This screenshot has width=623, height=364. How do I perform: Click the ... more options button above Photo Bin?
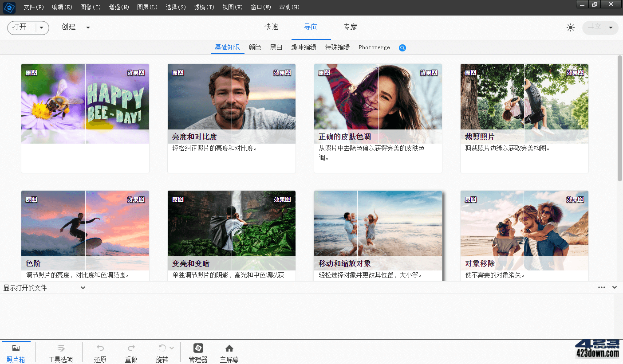click(601, 287)
